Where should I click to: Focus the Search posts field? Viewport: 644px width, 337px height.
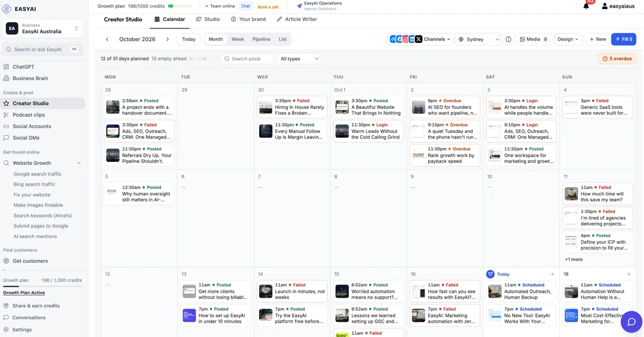pos(247,58)
